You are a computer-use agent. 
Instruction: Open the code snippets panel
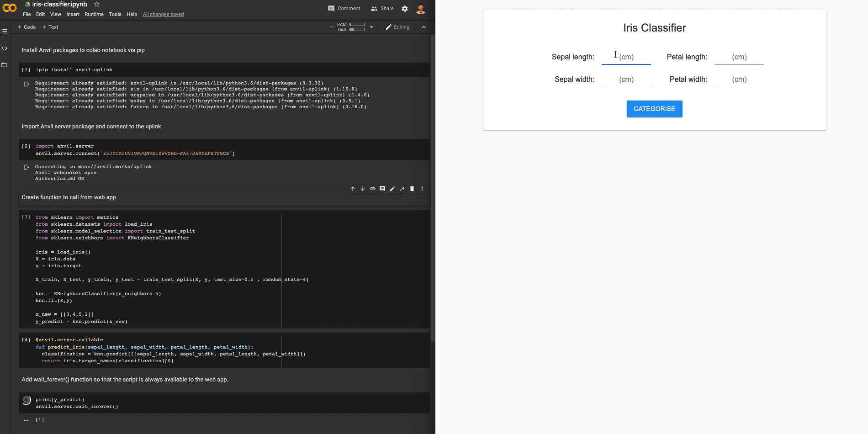coord(5,48)
